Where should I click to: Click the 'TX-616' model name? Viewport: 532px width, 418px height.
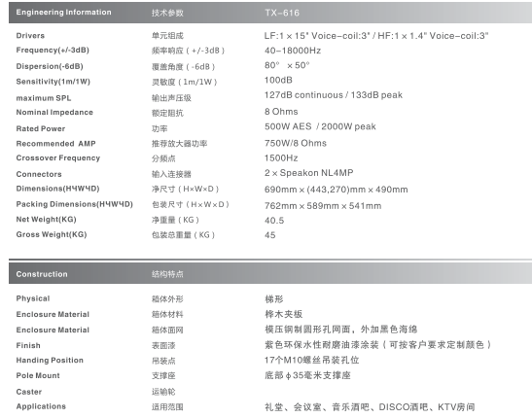point(282,13)
